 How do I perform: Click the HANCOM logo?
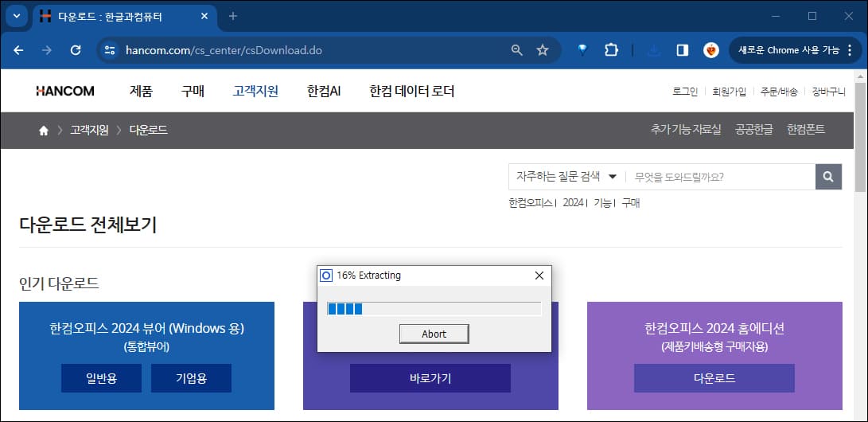65,92
